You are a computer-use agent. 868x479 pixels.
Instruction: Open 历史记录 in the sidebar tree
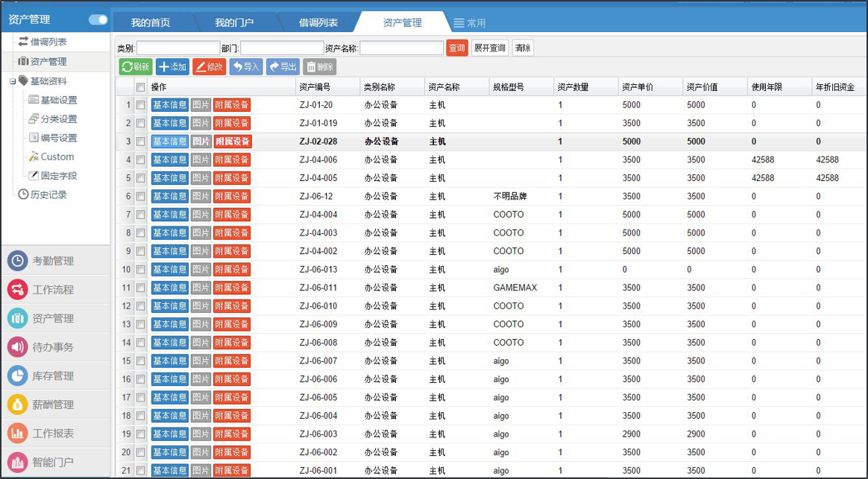(48, 194)
